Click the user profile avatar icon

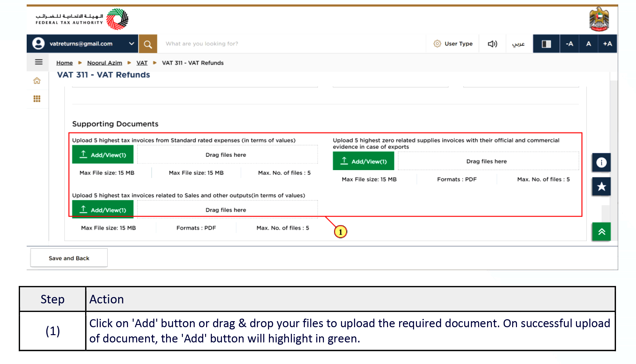tap(38, 43)
